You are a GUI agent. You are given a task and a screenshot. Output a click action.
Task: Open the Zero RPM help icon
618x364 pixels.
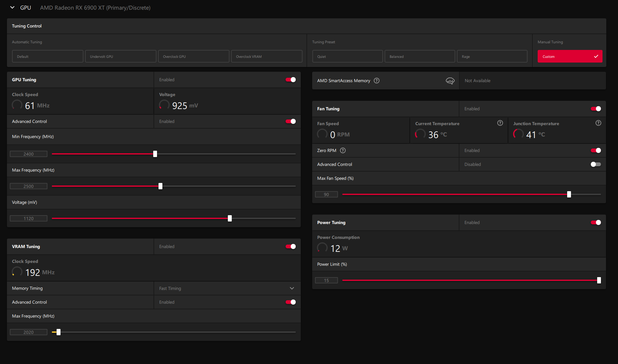click(x=343, y=150)
